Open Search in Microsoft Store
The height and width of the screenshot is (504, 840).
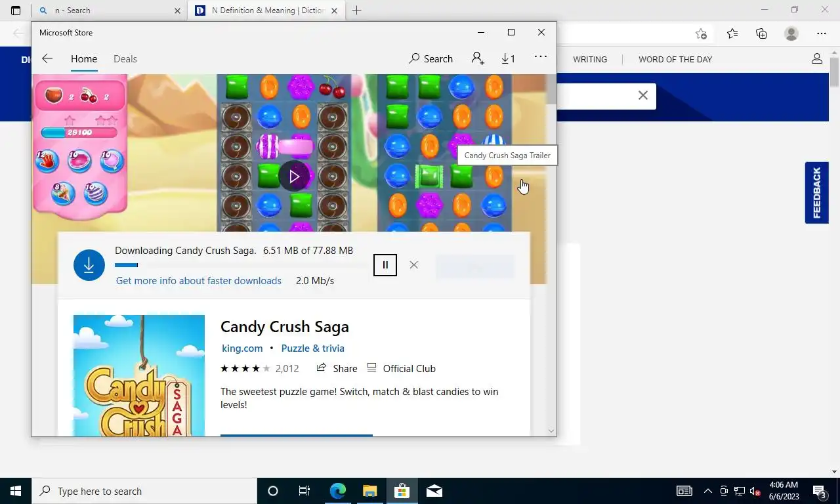(430, 58)
